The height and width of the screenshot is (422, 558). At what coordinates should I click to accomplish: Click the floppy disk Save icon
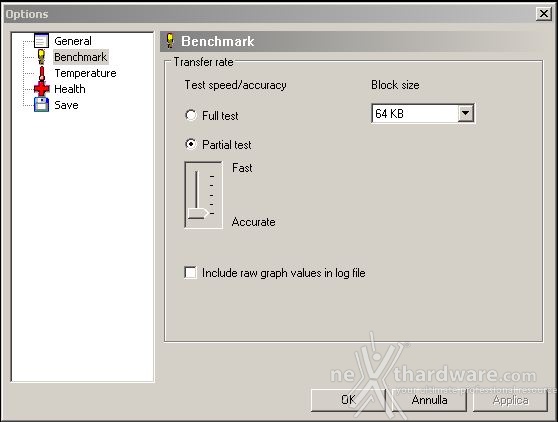coord(41,105)
